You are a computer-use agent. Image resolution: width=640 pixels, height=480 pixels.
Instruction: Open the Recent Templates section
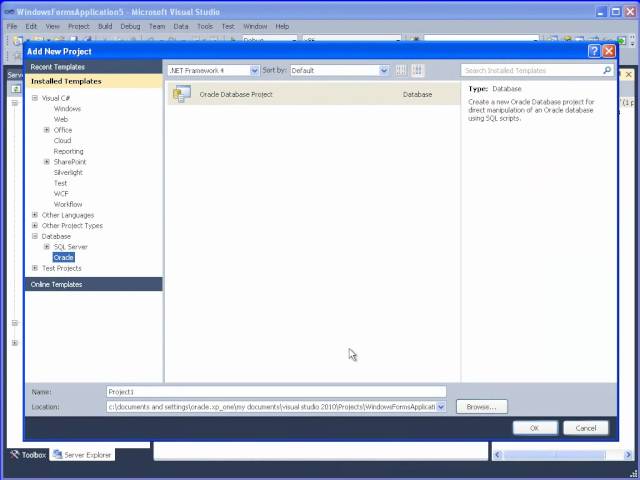94,67
